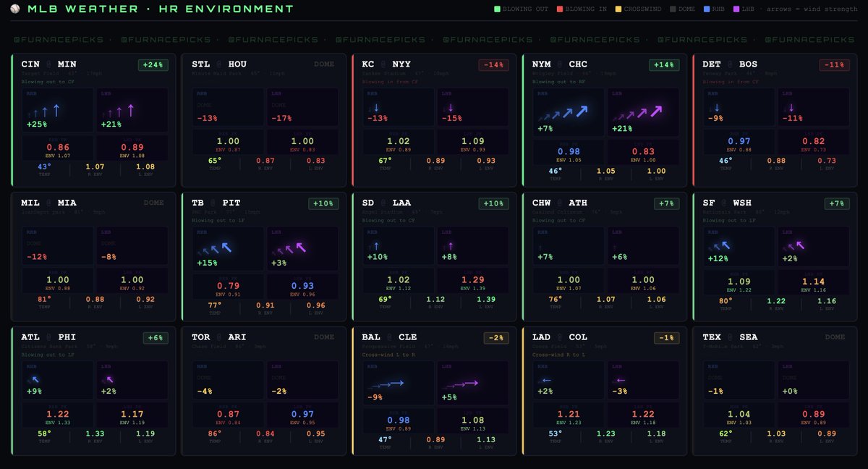The image size is (868, 469).
Task: Click the DOME label on TEX @ SEA card
Action: (835, 337)
